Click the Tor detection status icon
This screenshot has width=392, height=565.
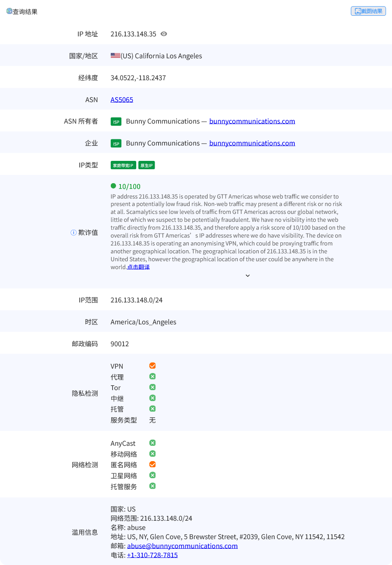[x=152, y=387]
